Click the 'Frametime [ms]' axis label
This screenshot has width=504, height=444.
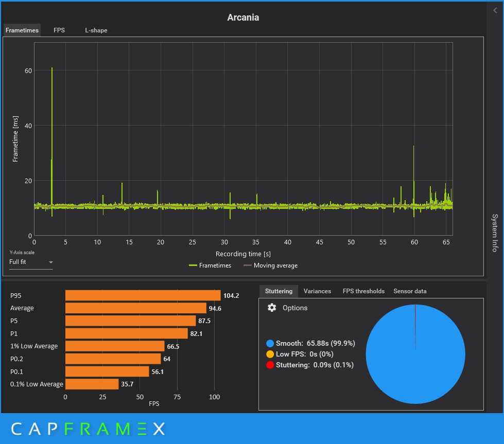coord(15,139)
